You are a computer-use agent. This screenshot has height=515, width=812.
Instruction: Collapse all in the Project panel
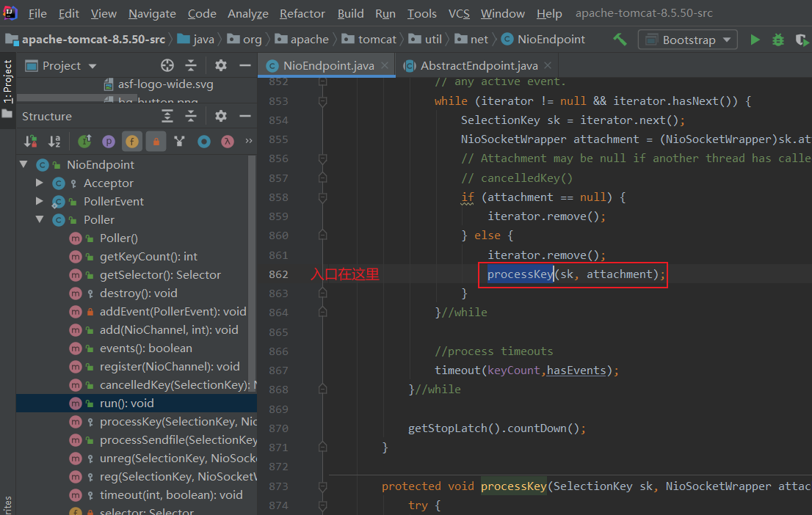click(x=191, y=65)
